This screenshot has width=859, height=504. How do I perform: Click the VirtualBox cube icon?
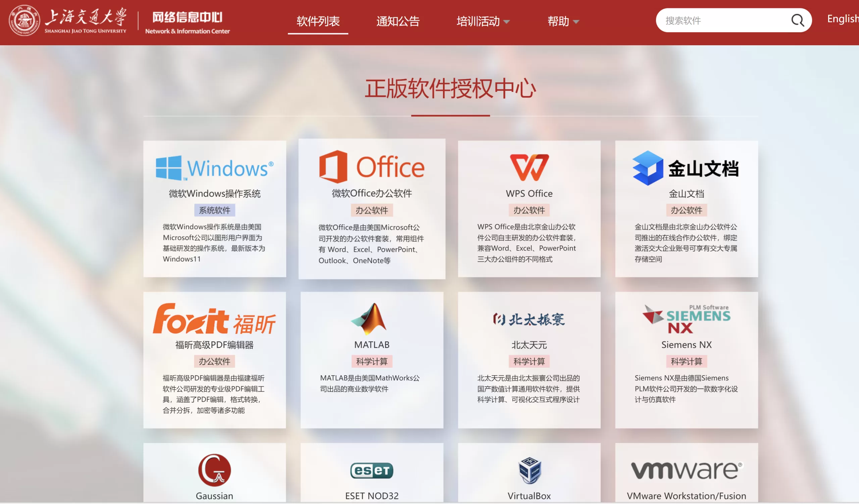529,470
